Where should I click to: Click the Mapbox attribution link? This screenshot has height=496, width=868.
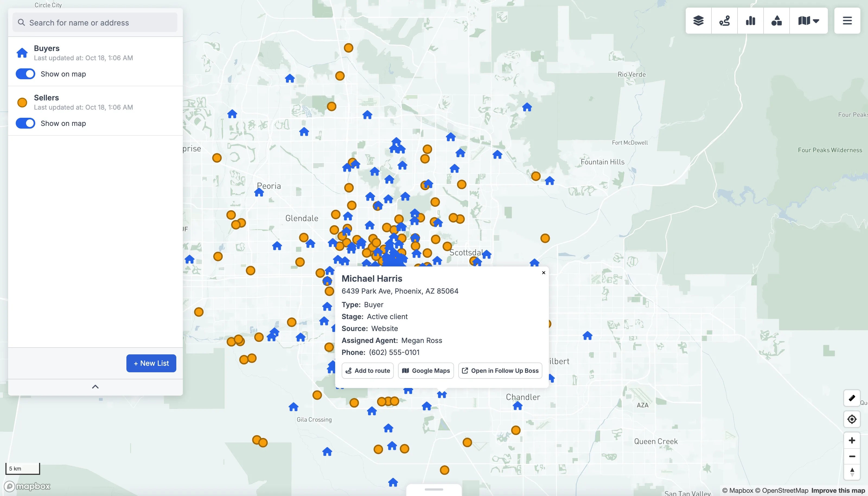(x=738, y=491)
